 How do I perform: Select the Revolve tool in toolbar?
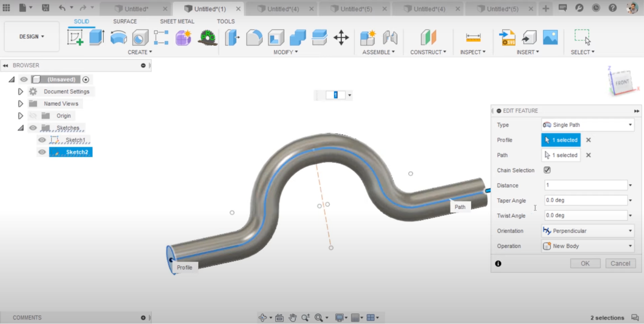[x=119, y=37]
